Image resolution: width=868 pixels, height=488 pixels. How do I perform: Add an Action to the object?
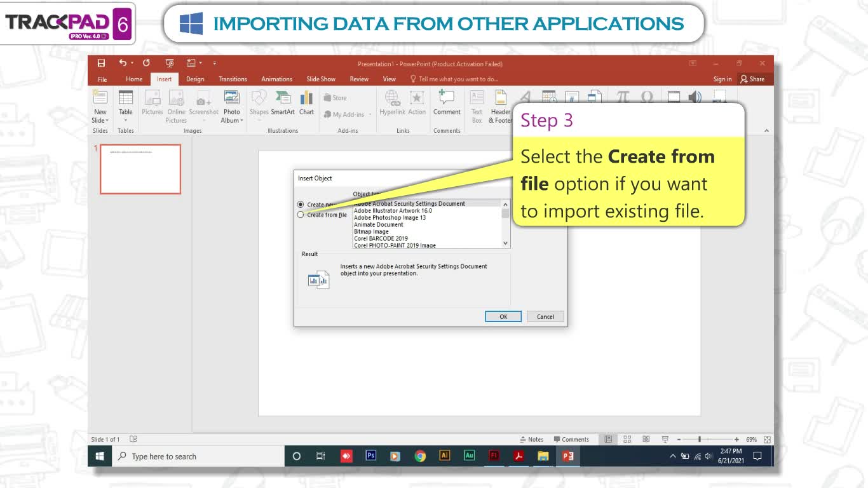pos(417,102)
